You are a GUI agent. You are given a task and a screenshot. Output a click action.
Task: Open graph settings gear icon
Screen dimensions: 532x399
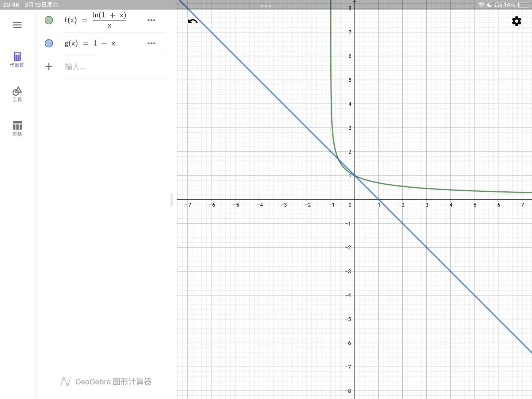click(x=516, y=21)
